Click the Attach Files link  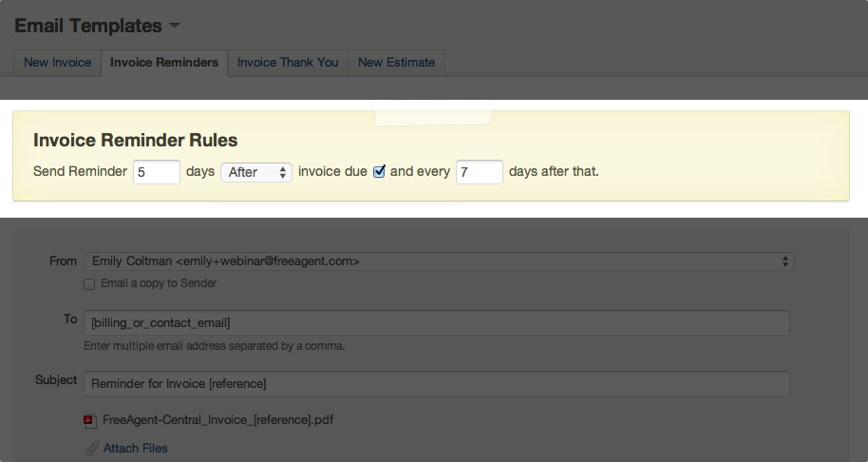[136, 449]
